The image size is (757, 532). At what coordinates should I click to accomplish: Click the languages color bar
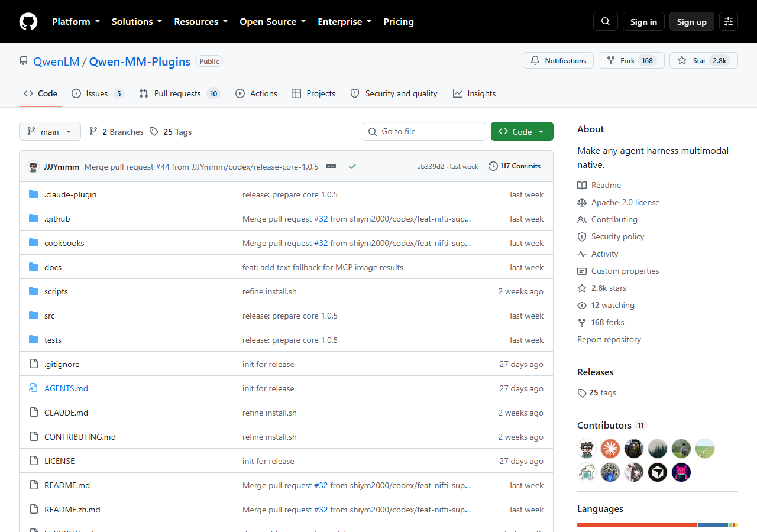[658, 525]
